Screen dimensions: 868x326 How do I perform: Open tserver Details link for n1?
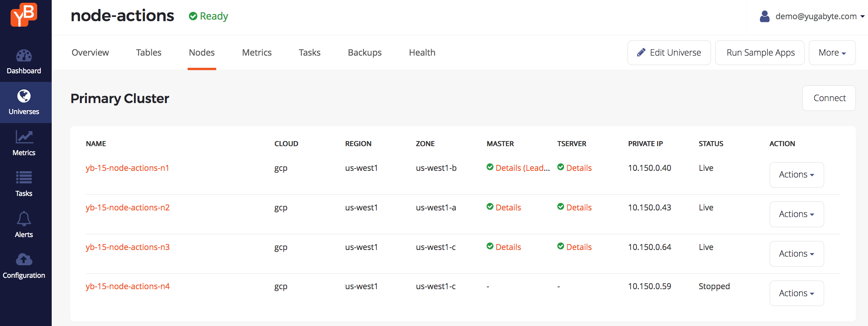coord(579,168)
